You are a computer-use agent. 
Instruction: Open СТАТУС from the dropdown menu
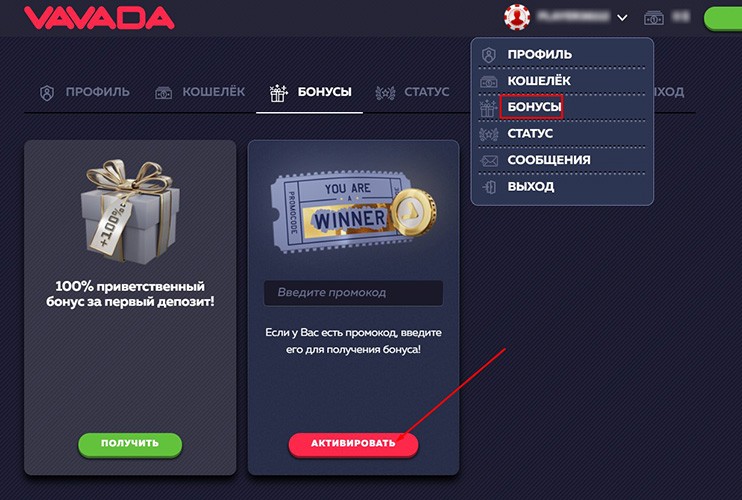(x=530, y=134)
